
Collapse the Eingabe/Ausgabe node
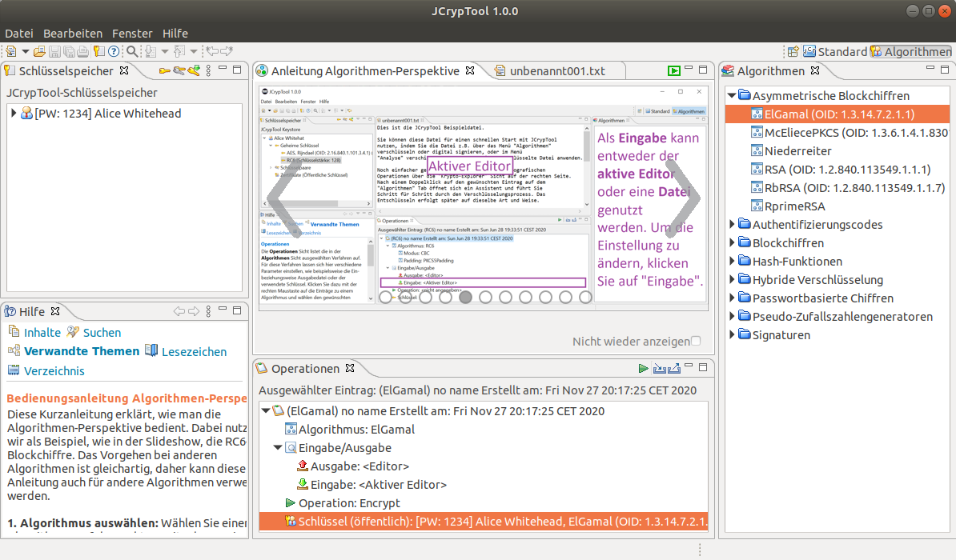point(278,448)
